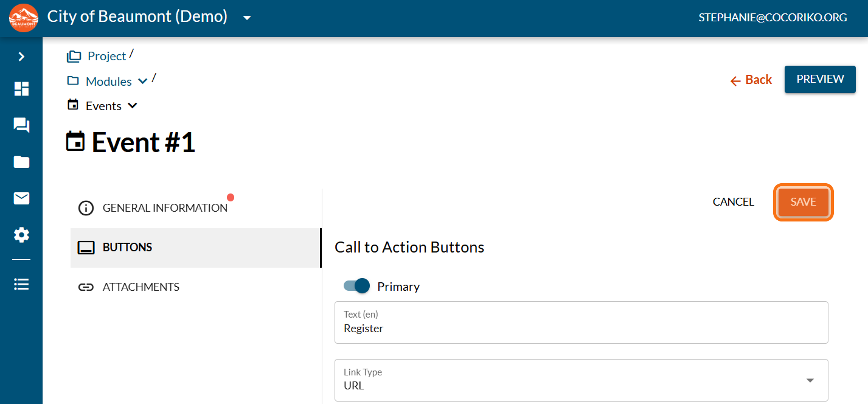Open the conversations chat bubble icon
Image resolution: width=868 pixels, height=404 pixels.
coord(21,125)
